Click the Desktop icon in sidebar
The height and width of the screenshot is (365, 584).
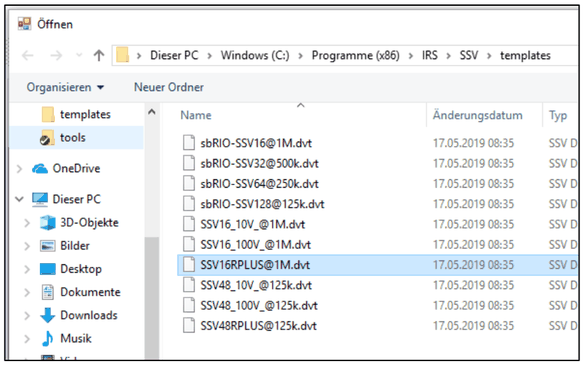click(47, 269)
